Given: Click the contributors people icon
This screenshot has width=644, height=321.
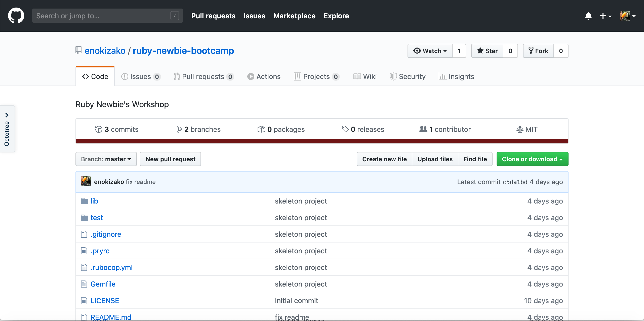Looking at the screenshot, I should point(423,129).
